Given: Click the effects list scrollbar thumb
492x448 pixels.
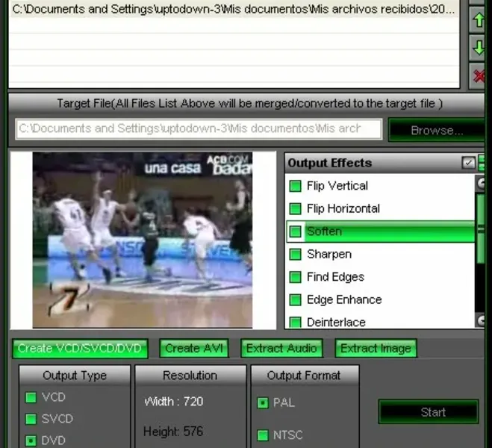Looking at the screenshot, I should click(x=480, y=229).
